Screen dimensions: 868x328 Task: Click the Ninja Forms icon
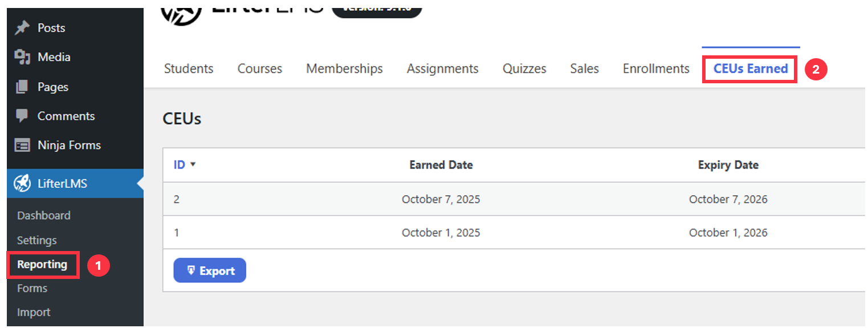pyautogui.click(x=22, y=145)
